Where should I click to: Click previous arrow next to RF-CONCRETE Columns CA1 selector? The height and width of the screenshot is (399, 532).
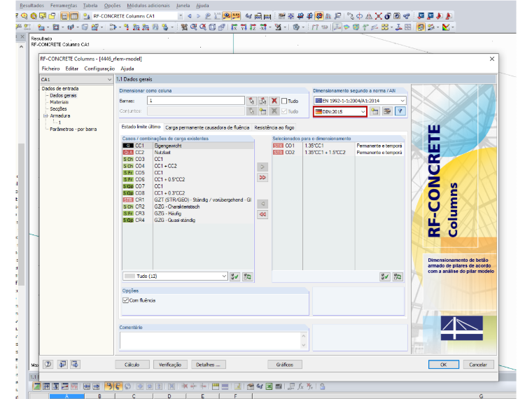point(189,16)
